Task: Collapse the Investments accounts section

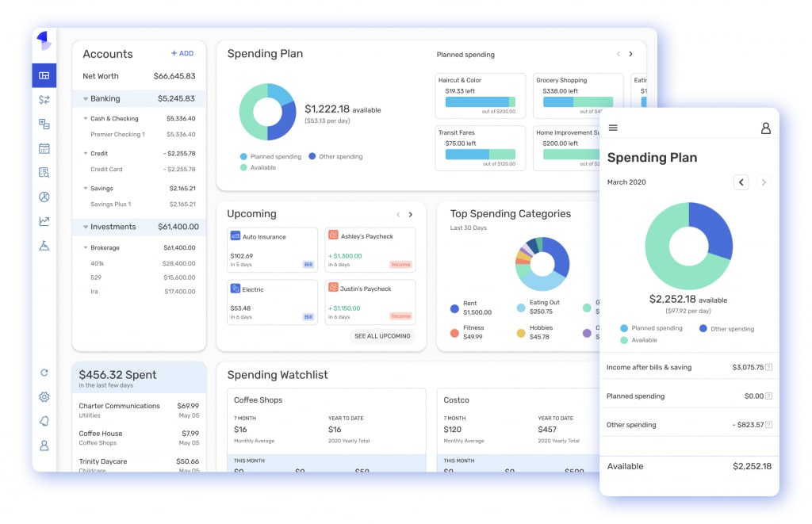Action: (x=87, y=228)
